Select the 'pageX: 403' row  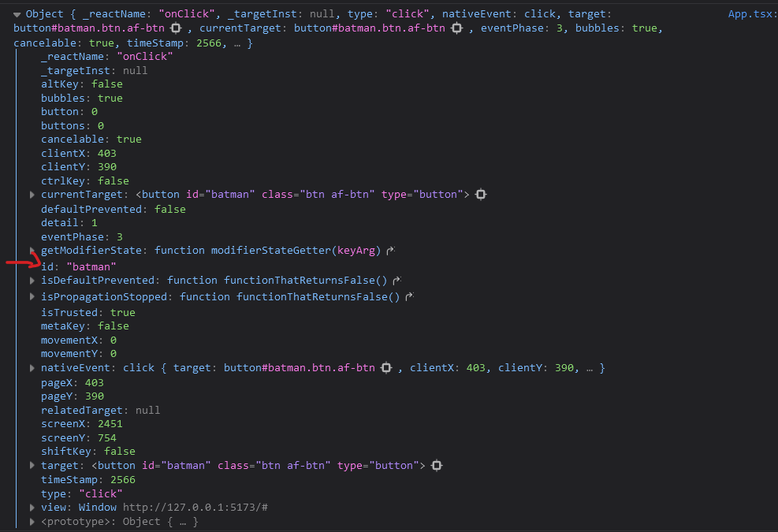point(73,382)
